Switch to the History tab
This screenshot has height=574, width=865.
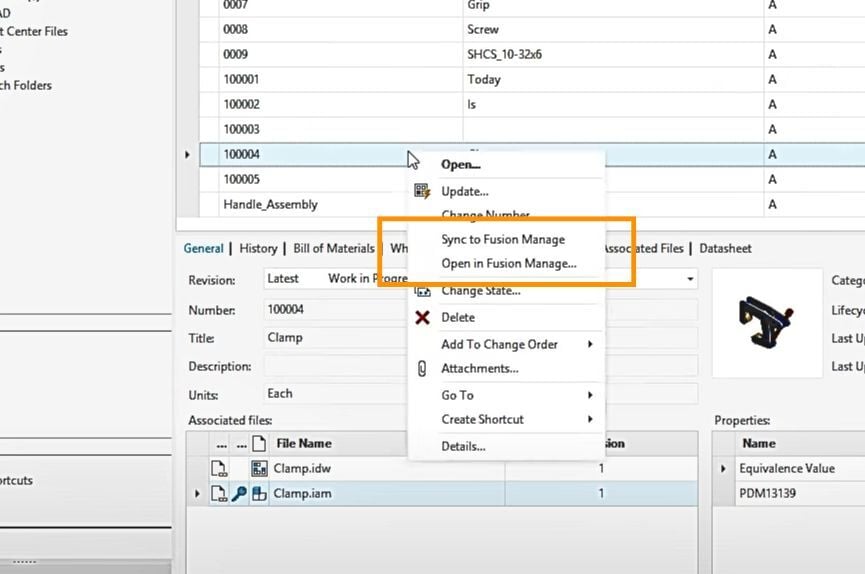click(258, 248)
